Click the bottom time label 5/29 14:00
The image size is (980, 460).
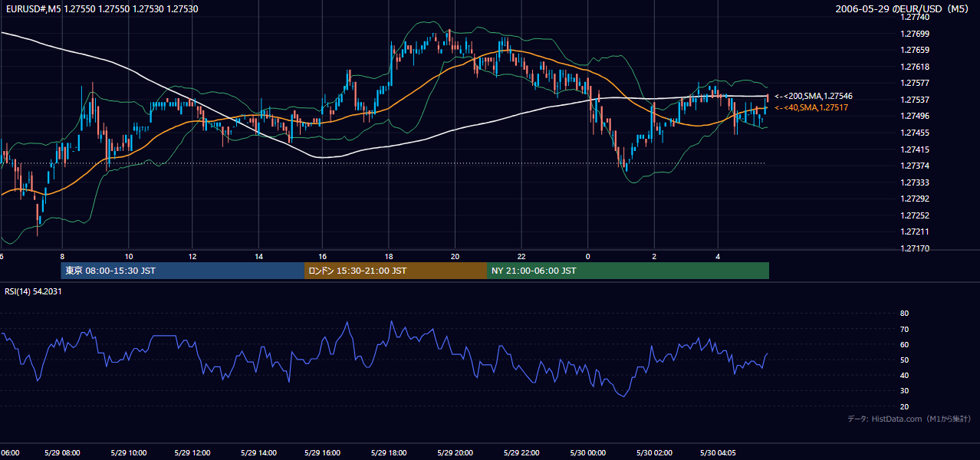click(x=258, y=452)
